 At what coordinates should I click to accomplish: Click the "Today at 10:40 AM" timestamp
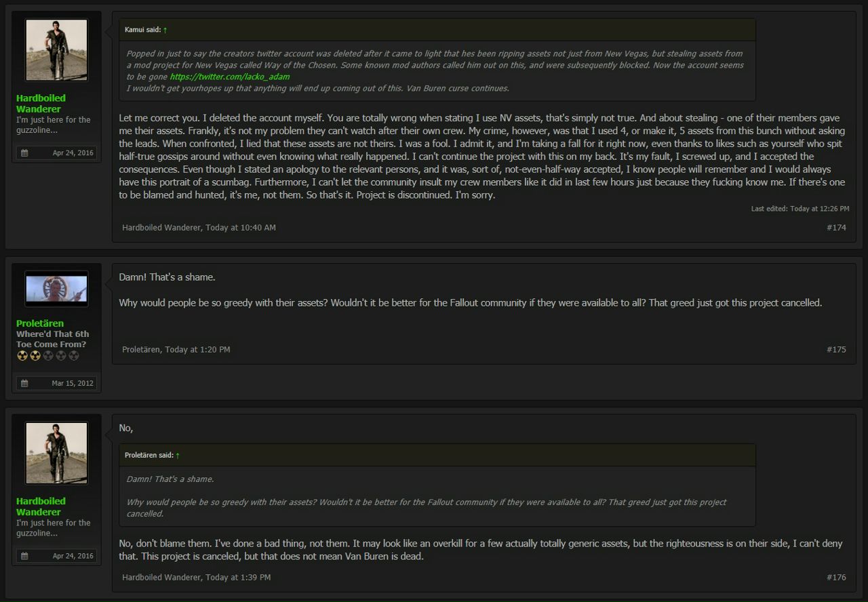pos(240,228)
